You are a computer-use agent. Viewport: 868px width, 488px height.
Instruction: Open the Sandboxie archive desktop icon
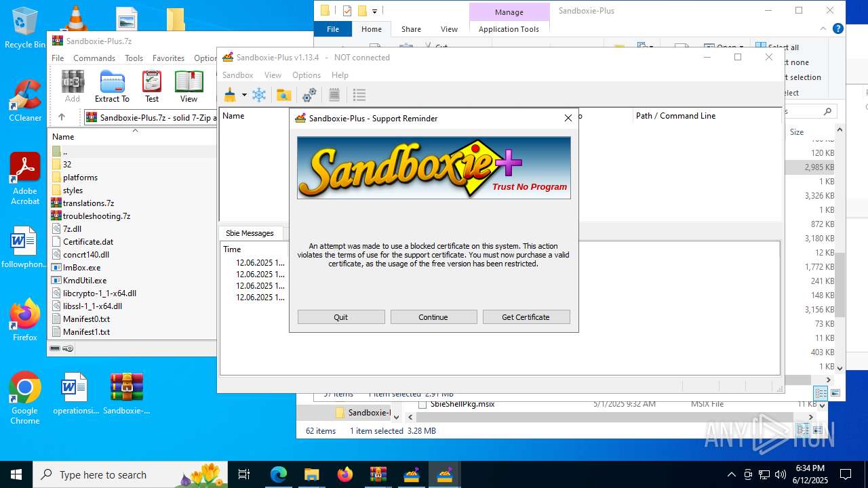(x=127, y=394)
